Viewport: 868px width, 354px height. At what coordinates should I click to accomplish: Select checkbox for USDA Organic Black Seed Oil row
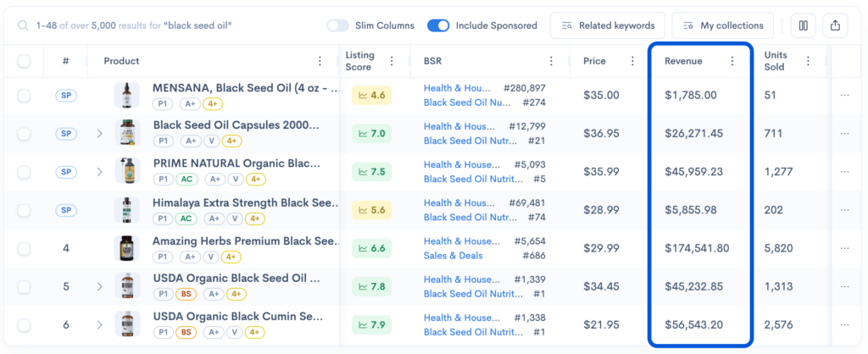pyautogui.click(x=24, y=286)
